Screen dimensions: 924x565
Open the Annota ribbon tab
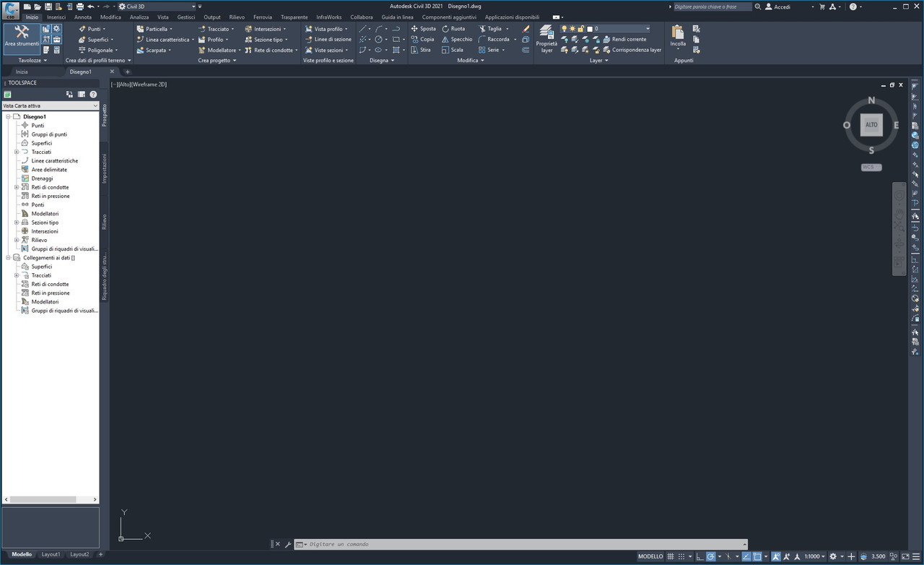coord(83,17)
